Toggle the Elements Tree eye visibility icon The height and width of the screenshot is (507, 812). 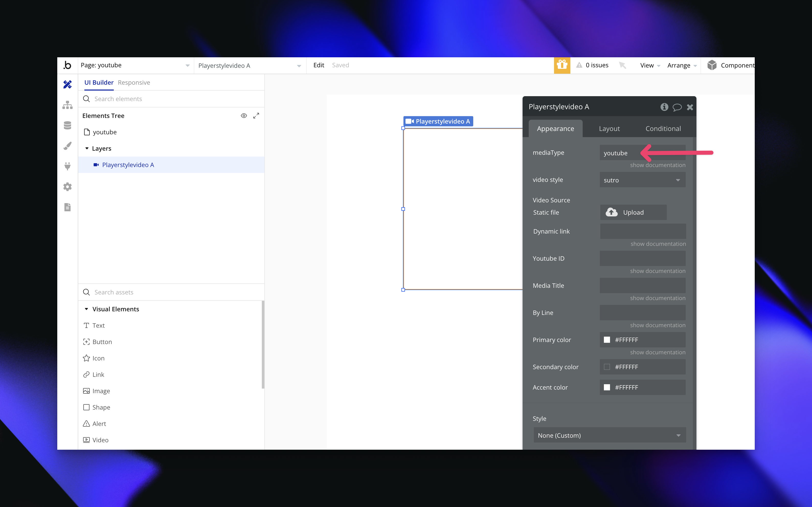(244, 116)
